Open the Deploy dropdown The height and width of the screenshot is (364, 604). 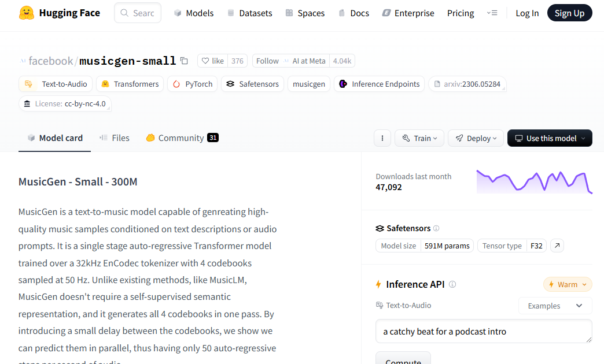point(476,138)
